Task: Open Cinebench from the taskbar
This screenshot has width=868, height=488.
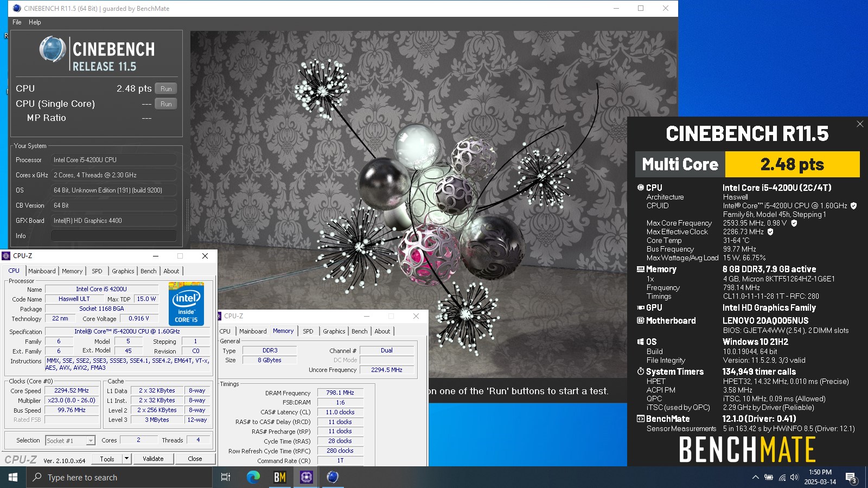Action: (x=333, y=477)
